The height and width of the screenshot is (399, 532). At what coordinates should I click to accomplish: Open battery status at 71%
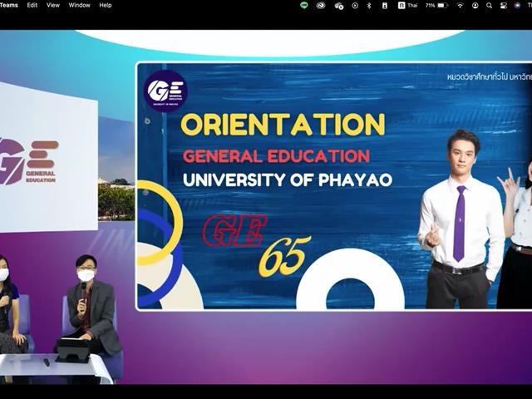coord(437,6)
